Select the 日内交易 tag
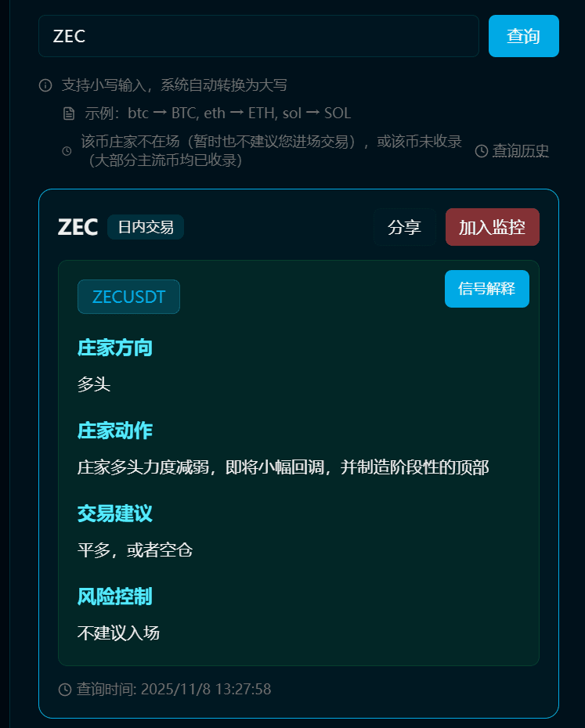 coord(146,227)
